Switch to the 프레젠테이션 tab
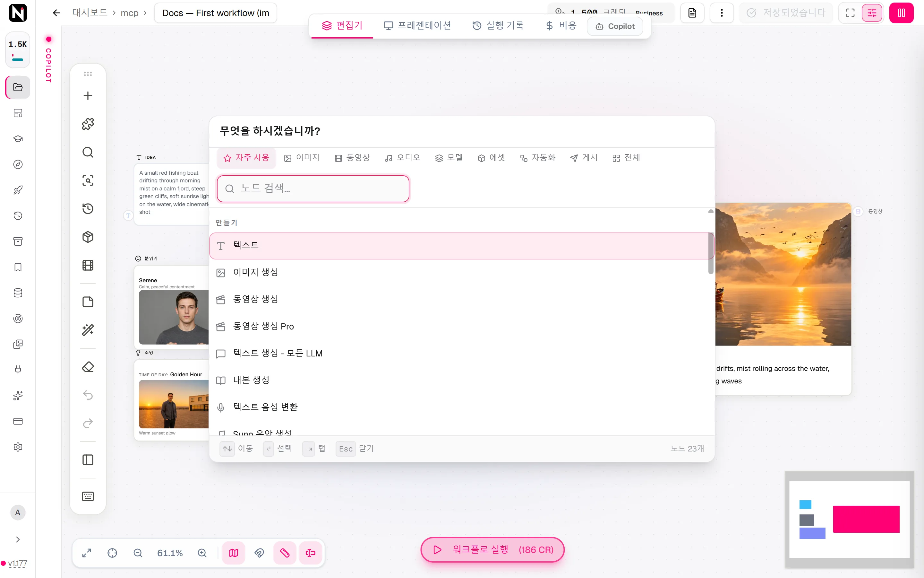Image resolution: width=924 pixels, height=578 pixels. 417,26
